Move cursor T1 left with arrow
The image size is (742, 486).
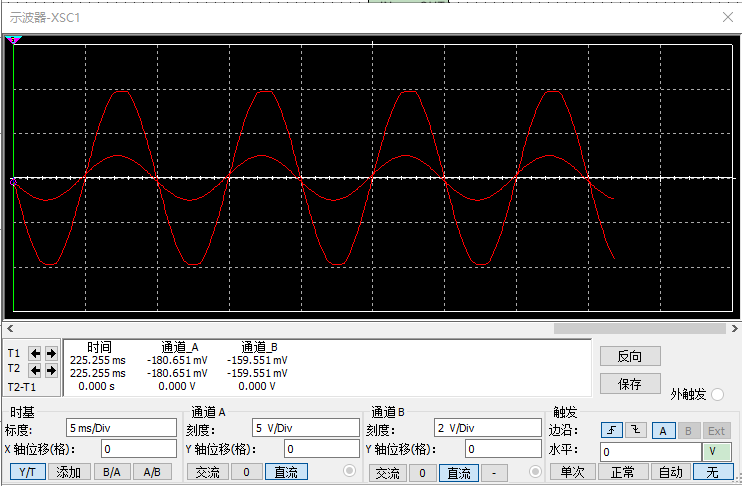point(35,353)
